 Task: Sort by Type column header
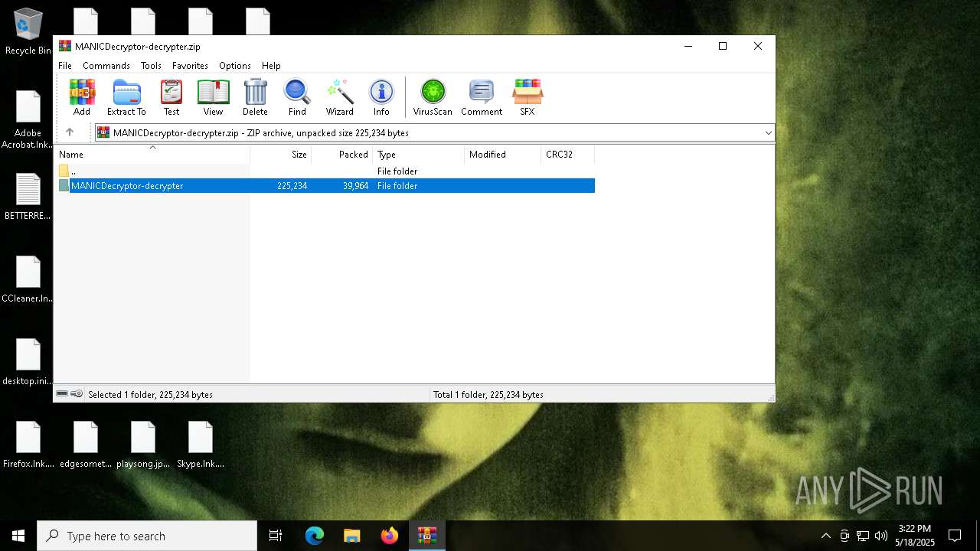pyautogui.click(x=419, y=155)
